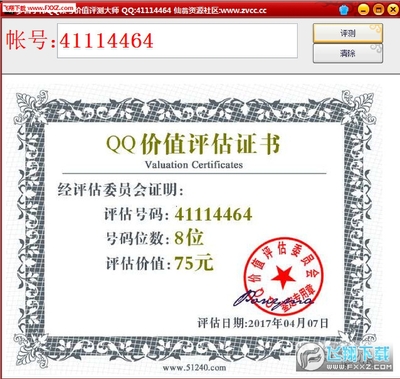Click the www.51240.com link below the certificate
The image size is (400, 379).
click(194, 368)
